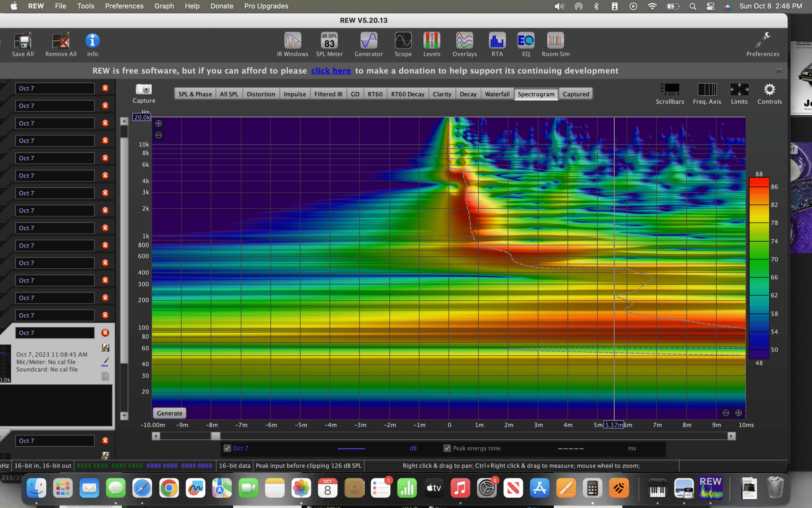Toggle Peak energy time checkbox
Image resolution: width=812 pixels, height=508 pixels.
coord(447,448)
